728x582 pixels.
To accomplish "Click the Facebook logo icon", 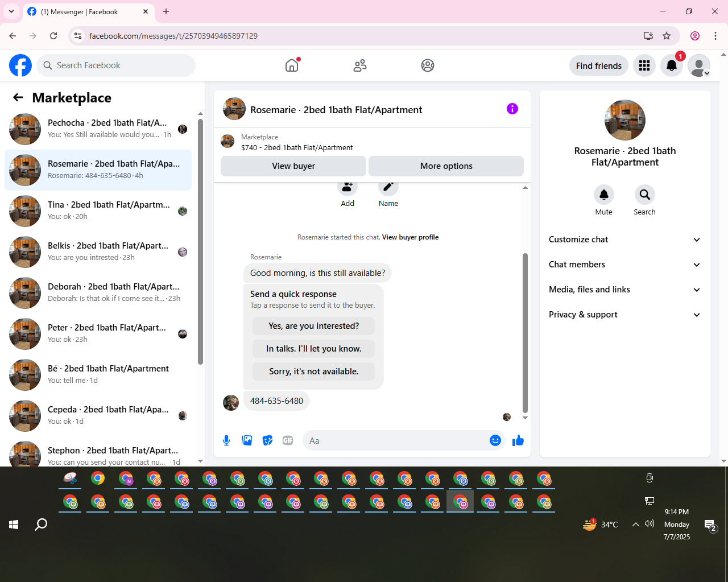I will click(20, 65).
